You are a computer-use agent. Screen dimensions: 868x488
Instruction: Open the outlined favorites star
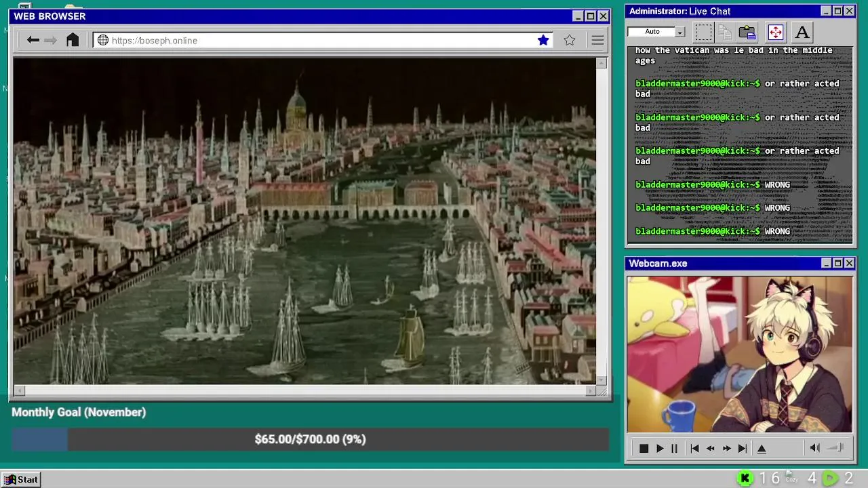[570, 40]
